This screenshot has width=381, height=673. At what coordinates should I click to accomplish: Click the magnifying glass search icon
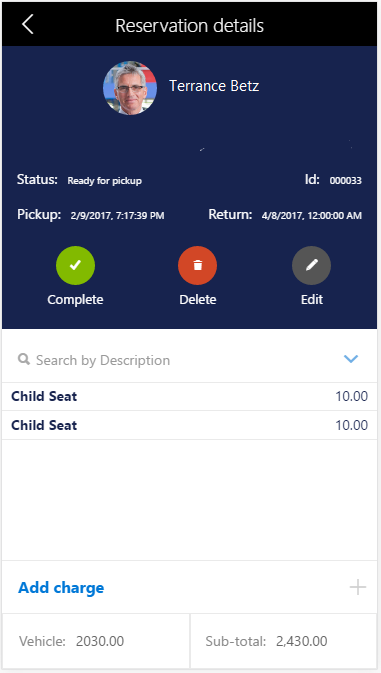(24, 359)
